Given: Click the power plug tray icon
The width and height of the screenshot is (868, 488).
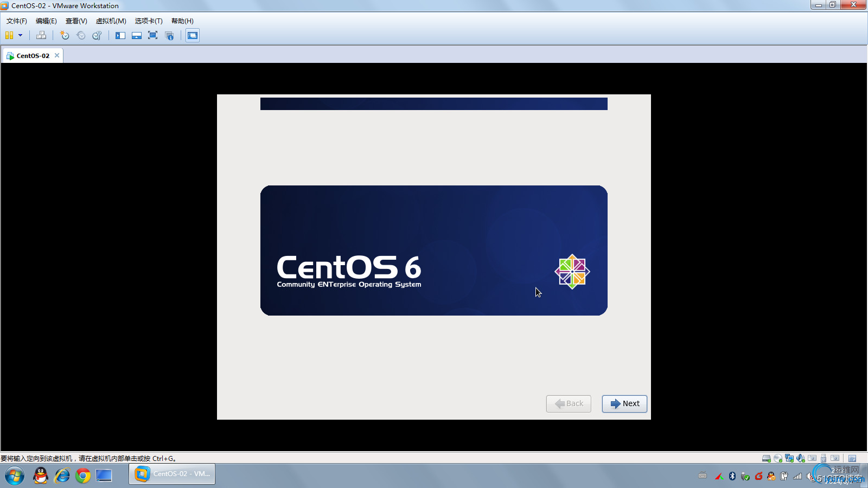Looking at the screenshot, I should click(784, 476).
